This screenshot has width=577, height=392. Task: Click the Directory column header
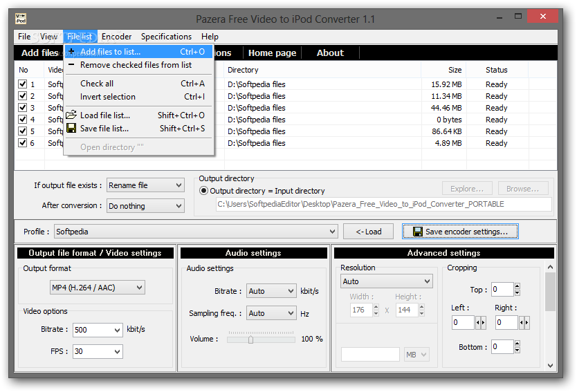point(322,70)
